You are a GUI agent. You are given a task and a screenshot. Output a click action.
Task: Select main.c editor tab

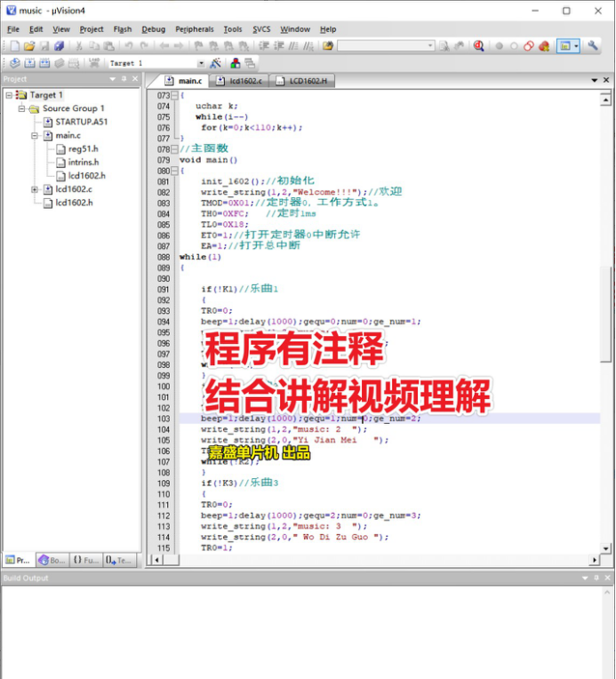click(184, 81)
